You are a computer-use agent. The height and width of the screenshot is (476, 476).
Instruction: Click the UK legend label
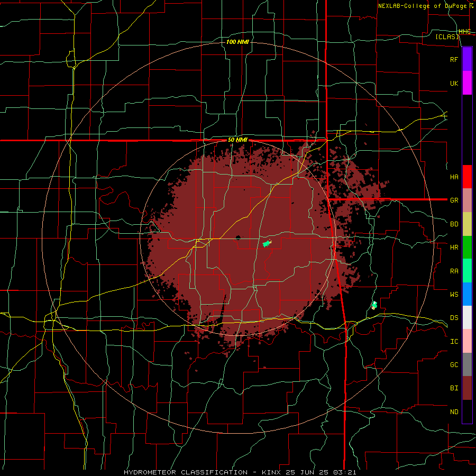454,83
